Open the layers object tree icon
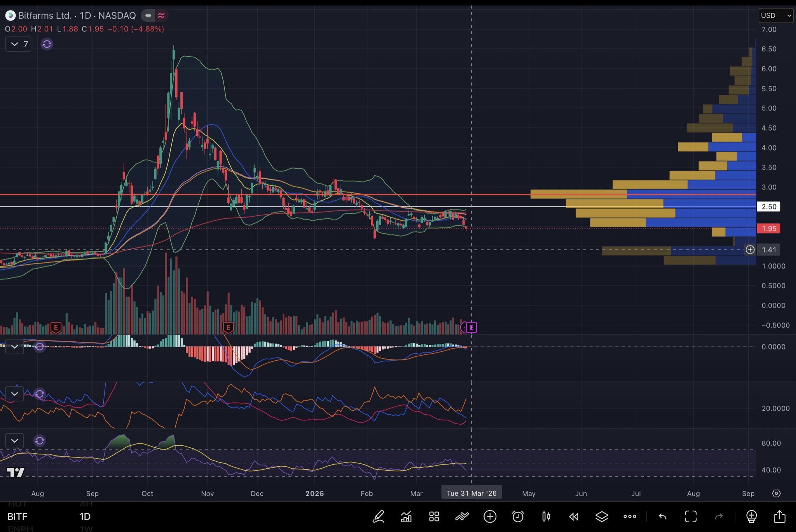This screenshot has height=532, width=796. pos(602,516)
